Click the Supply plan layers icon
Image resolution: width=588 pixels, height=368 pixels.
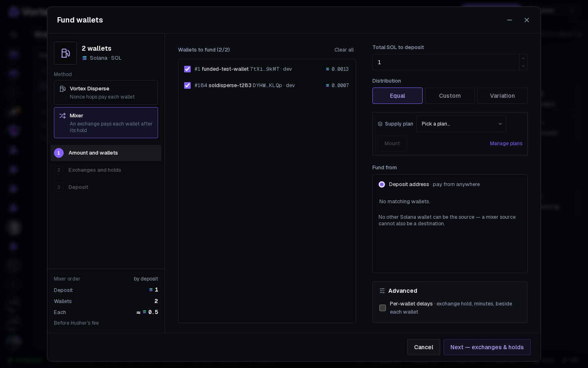380,124
